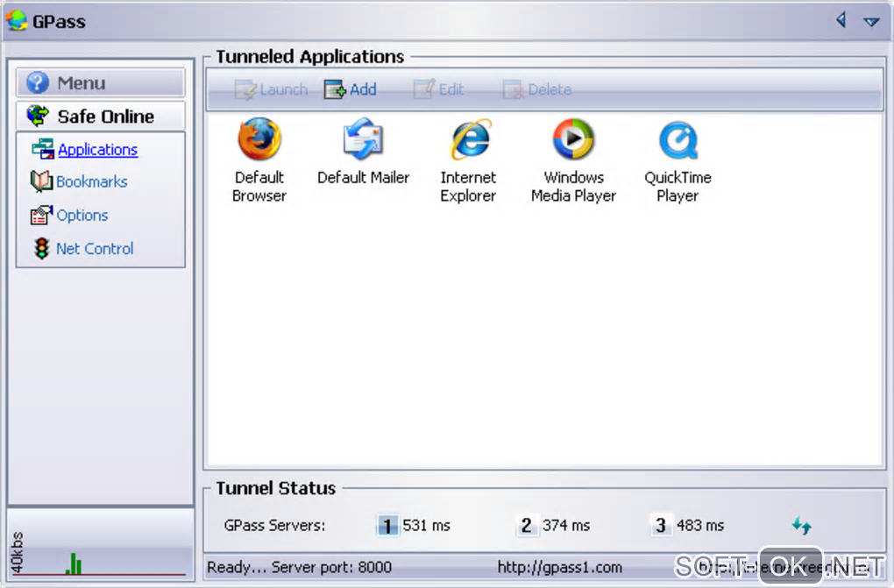Open Net Control in the sidebar
894x588 pixels.
[x=95, y=249]
